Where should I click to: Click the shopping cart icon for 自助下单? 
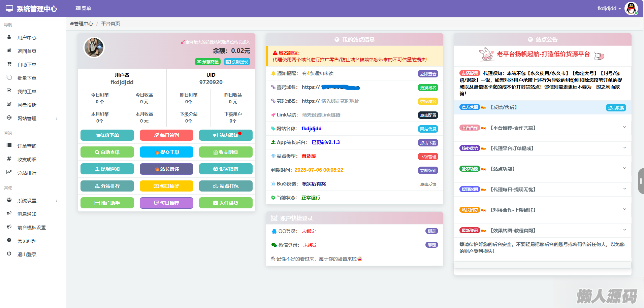[9, 64]
